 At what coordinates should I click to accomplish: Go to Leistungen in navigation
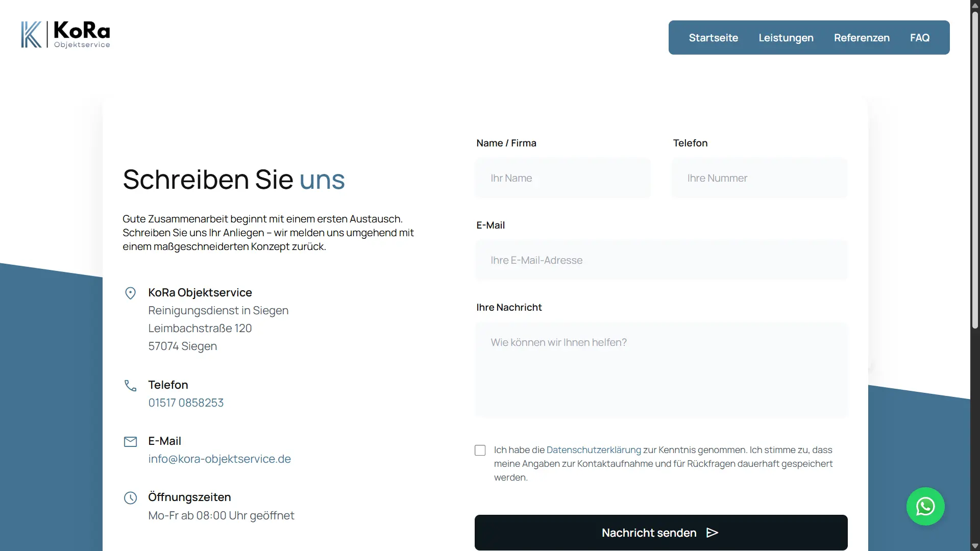click(786, 38)
